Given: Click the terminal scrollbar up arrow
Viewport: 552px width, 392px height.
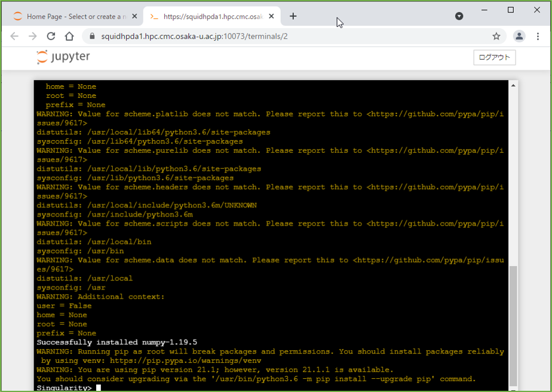Looking at the screenshot, I should [x=513, y=86].
